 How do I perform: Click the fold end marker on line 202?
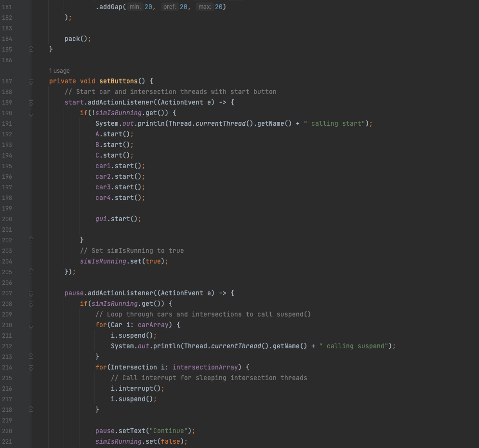(31, 240)
